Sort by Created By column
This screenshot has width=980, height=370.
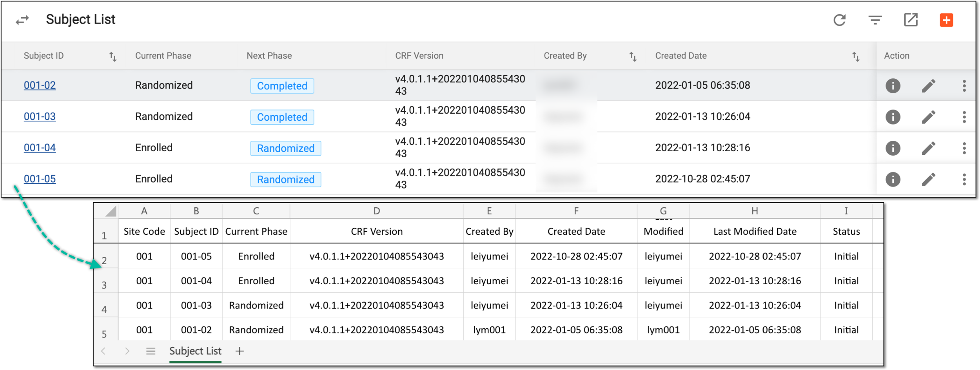click(633, 57)
